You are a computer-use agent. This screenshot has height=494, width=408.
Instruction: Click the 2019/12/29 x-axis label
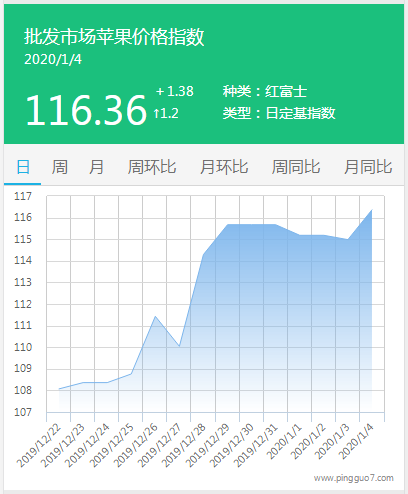click(x=207, y=445)
